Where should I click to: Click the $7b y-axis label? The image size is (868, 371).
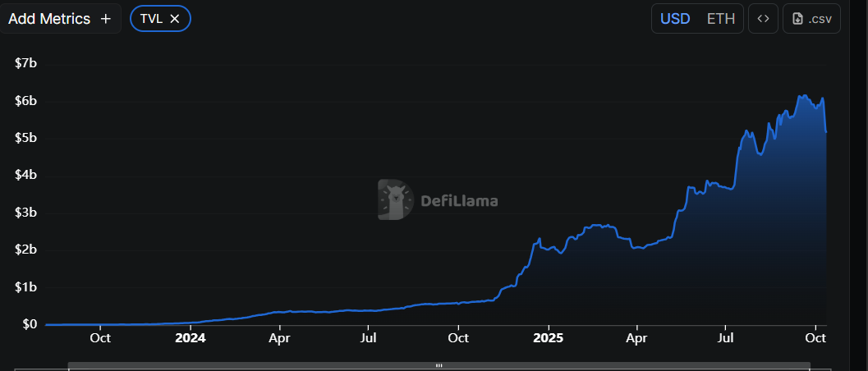pyautogui.click(x=26, y=63)
